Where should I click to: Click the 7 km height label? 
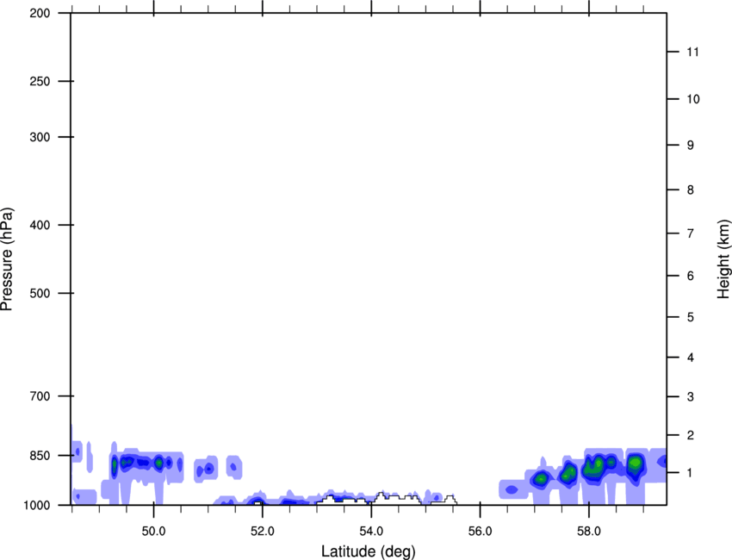tap(691, 233)
